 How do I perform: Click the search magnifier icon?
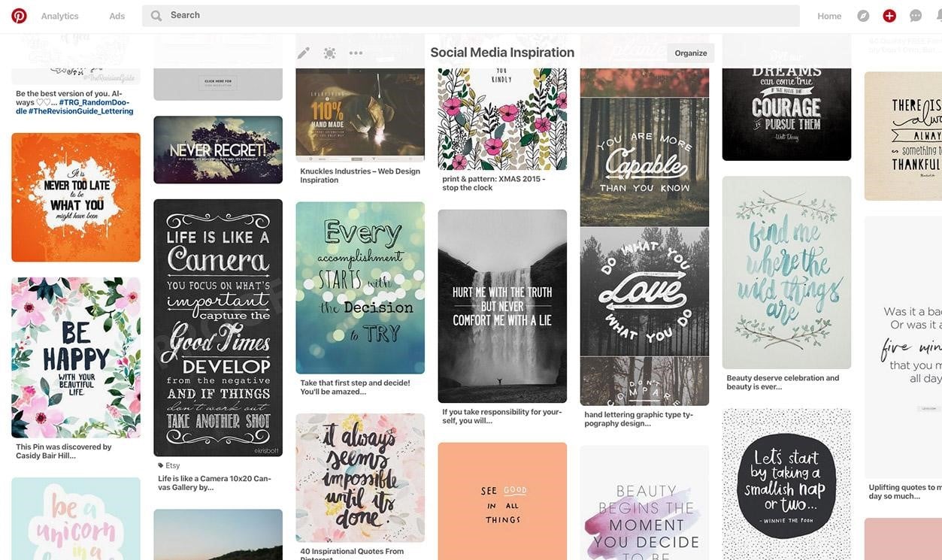click(x=156, y=16)
